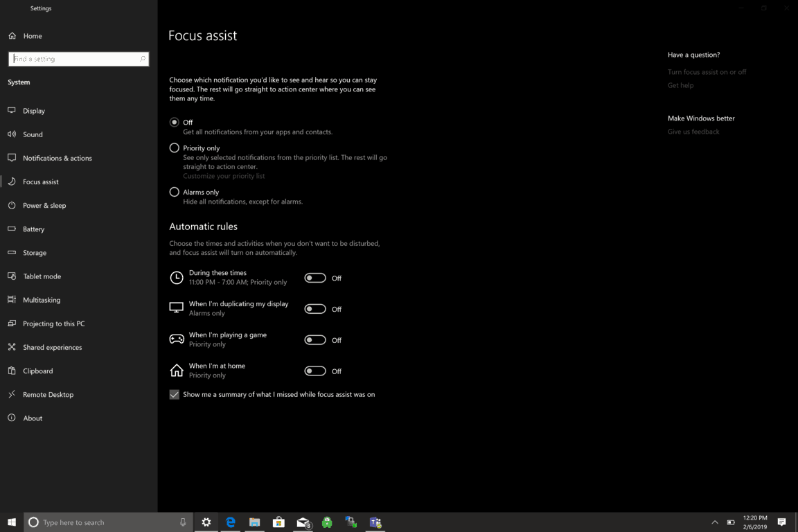The image size is (798, 532).
Task: Go to Notifications & actions page
Action: [x=57, y=158]
